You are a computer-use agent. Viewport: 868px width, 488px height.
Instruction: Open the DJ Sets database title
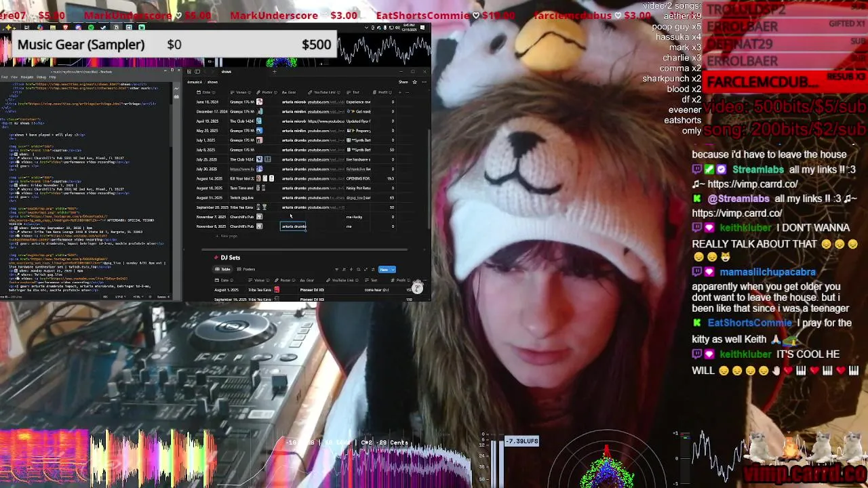(x=230, y=258)
